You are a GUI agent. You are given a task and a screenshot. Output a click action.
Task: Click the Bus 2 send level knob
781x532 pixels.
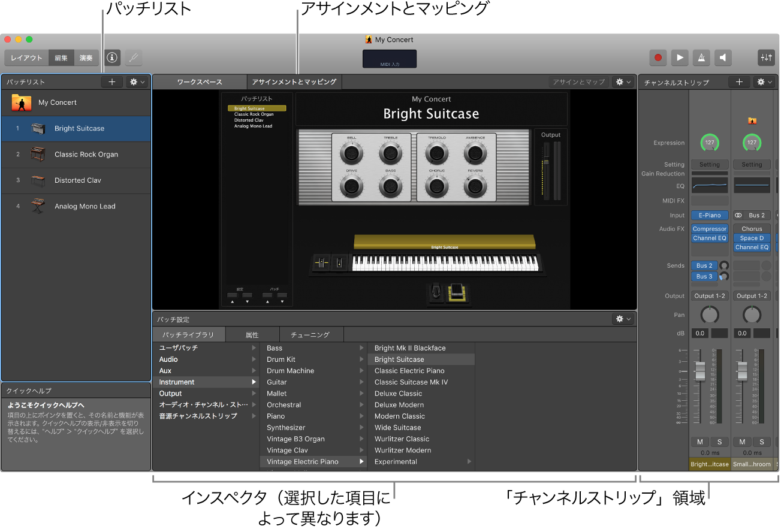[724, 265]
